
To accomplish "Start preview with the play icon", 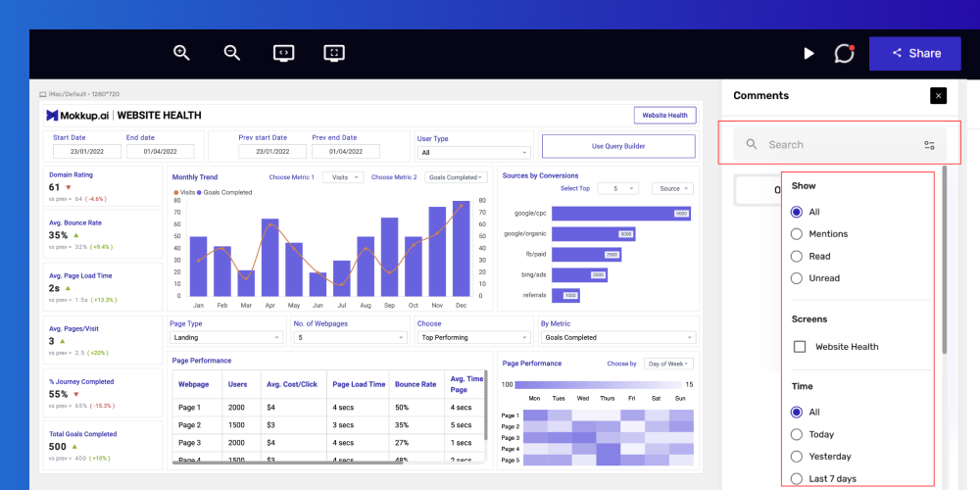I will pos(808,54).
